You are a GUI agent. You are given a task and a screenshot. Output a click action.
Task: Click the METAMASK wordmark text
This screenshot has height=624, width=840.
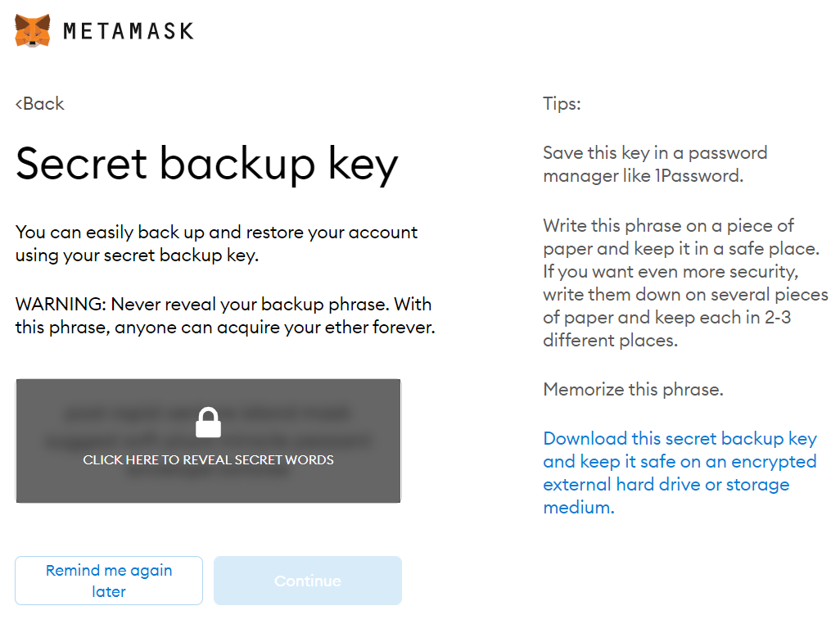(x=129, y=31)
